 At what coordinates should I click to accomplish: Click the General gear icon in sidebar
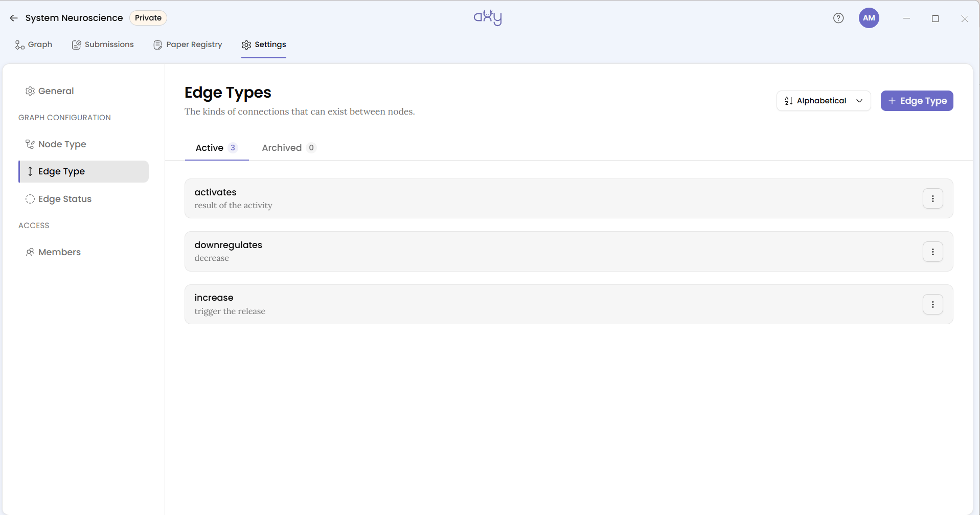(x=30, y=91)
